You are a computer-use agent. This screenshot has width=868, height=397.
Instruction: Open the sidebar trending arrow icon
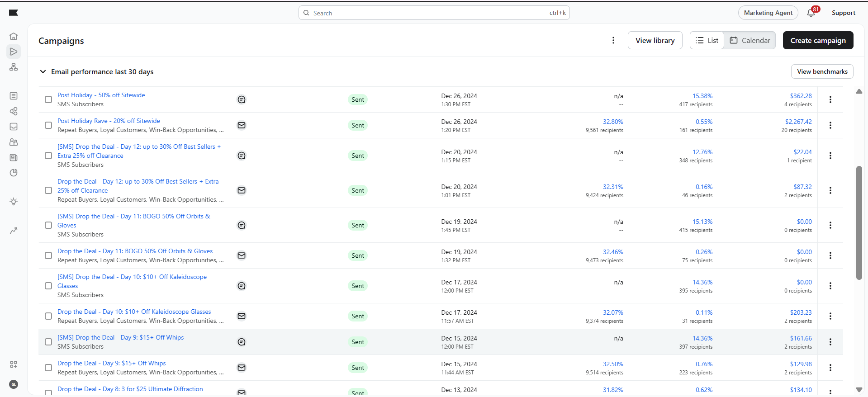coord(14,231)
